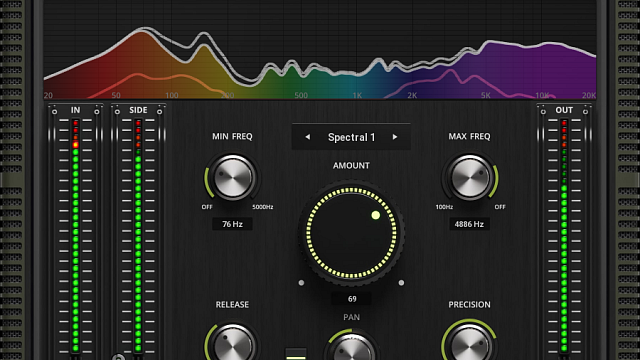Click the OUT meter header label
Image resolution: width=640 pixels, height=360 pixels.
coord(564,110)
